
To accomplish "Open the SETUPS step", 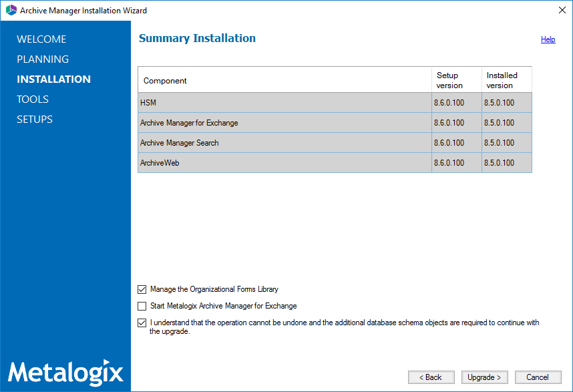I will pos(35,120).
